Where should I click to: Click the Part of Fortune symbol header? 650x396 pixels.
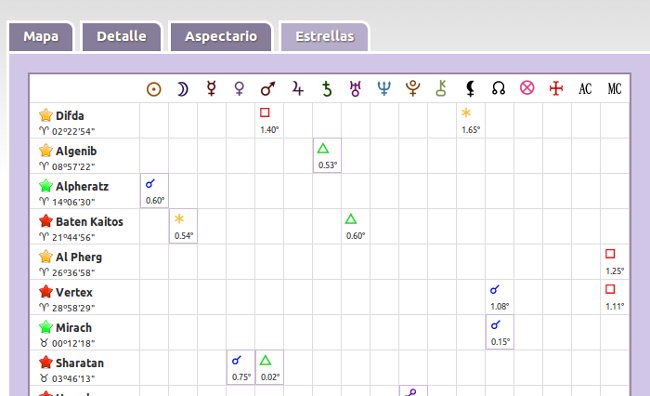[x=527, y=88]
